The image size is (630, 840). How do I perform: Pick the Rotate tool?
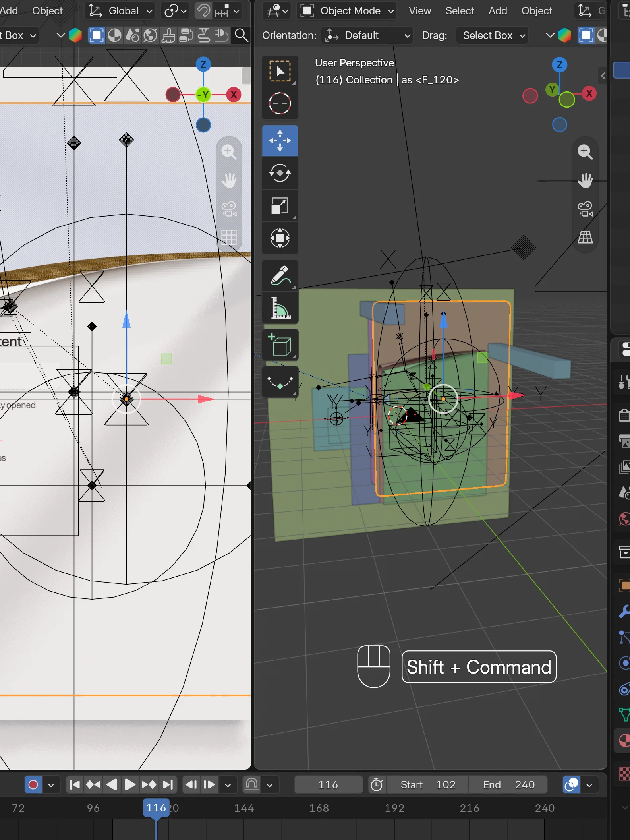280,173
